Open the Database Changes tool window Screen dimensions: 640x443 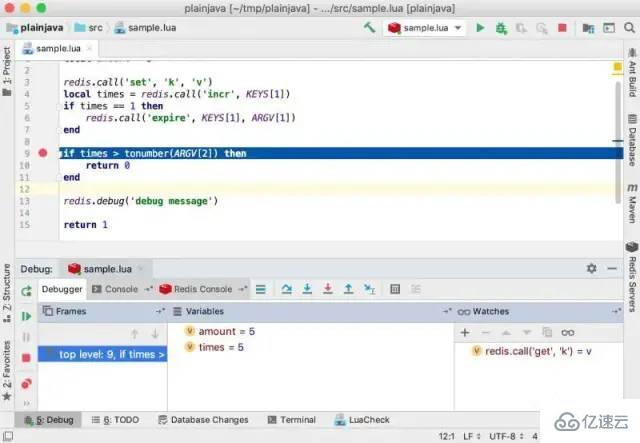tap(203, 420)
